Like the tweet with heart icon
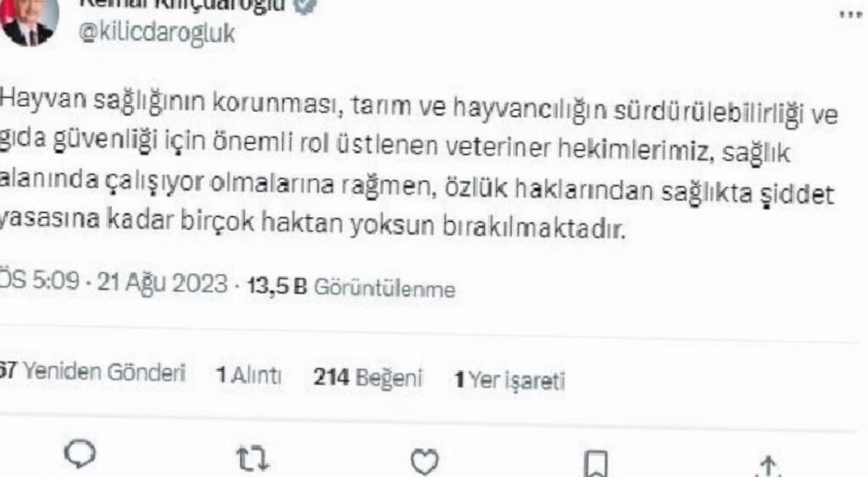Screen dimensions: 868x477 tap(425, 462)
